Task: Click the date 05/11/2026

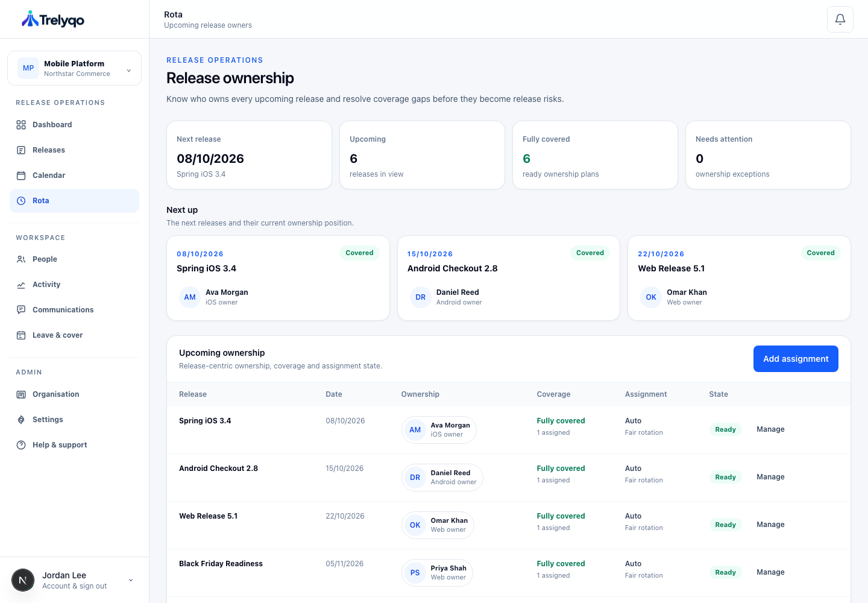Action: 345,564
